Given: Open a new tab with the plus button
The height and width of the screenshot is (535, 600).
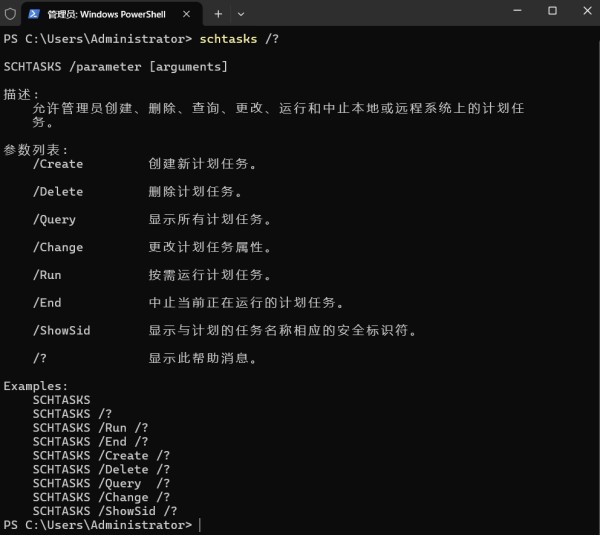Looking at the screenshot, I should pos(218,14).
